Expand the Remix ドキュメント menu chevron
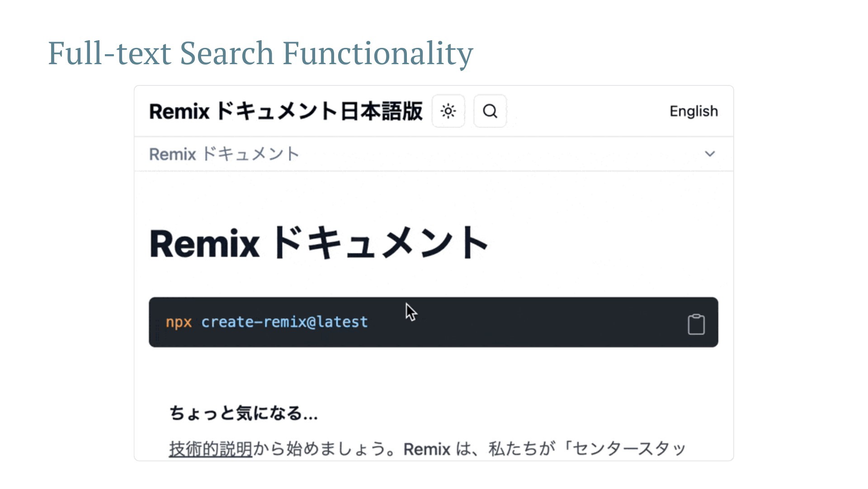 [x=710, y=154]
